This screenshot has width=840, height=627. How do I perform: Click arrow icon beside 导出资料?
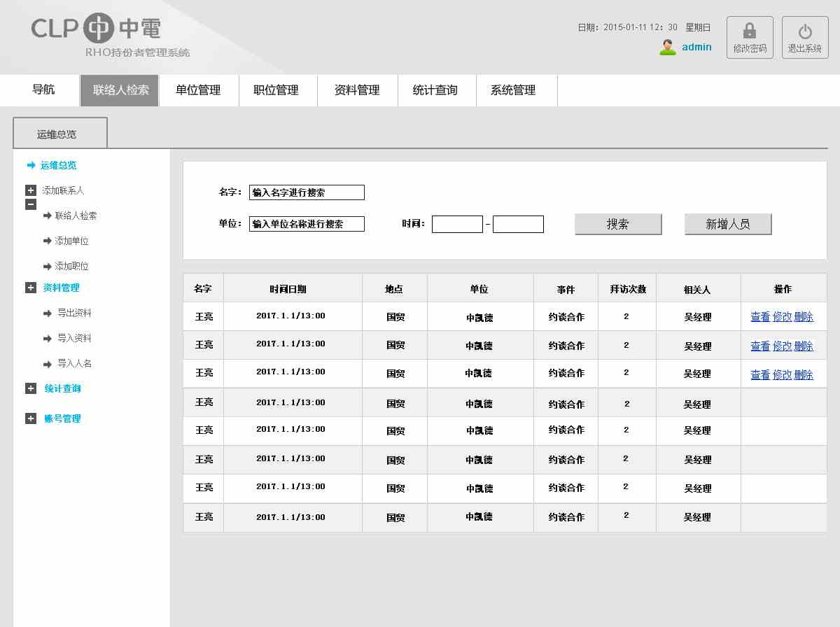click(x=48, y=313)
